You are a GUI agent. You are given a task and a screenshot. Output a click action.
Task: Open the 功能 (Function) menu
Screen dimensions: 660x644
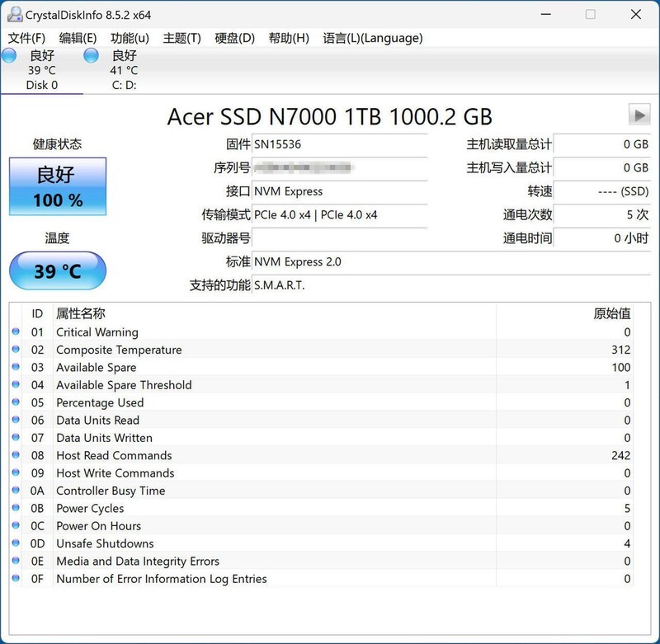click(128, 38)
